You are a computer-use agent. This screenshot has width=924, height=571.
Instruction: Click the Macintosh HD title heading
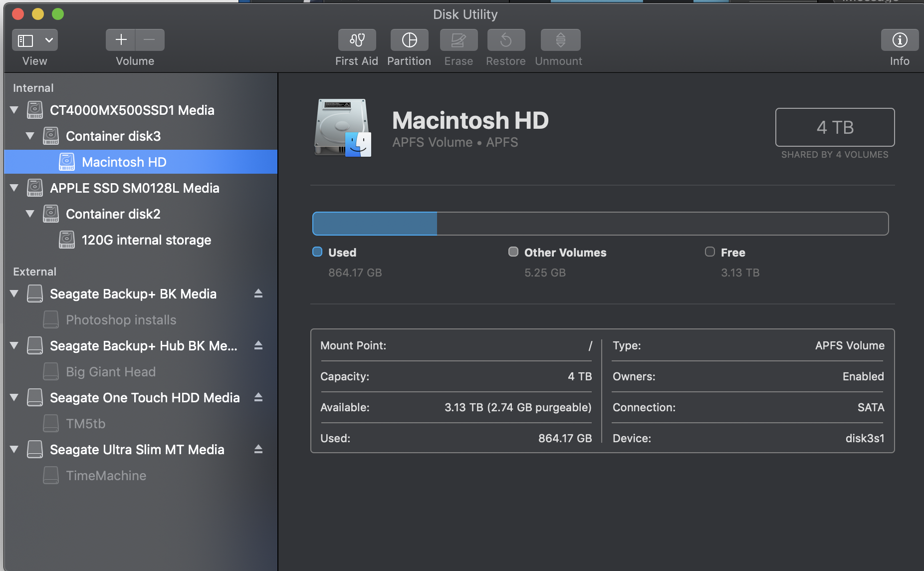[x=470, y=120]
